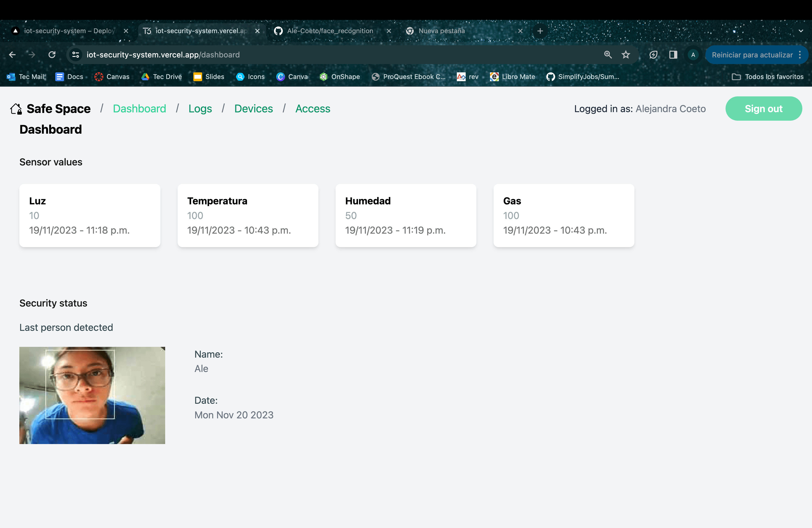812x528 pixels.
Task: Bookmark page with star icon
Action: pos(626,55)
